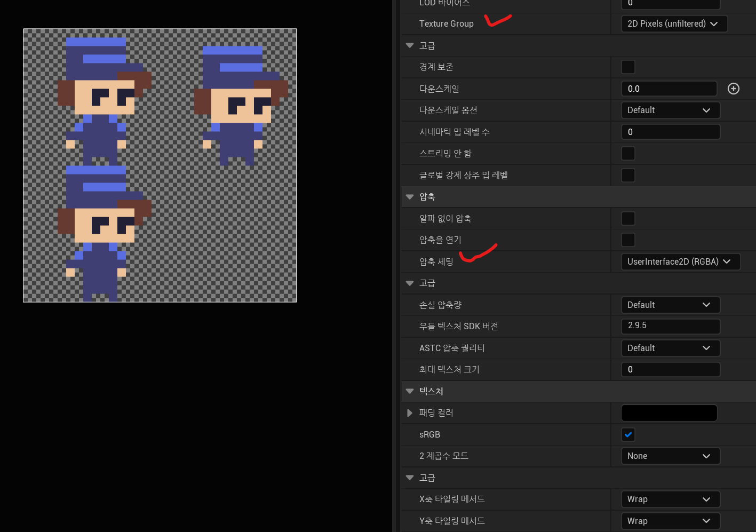Click the 최대 텍스처 크기 field
Viewport: 756px width, 532px height.
click(671, 369)
